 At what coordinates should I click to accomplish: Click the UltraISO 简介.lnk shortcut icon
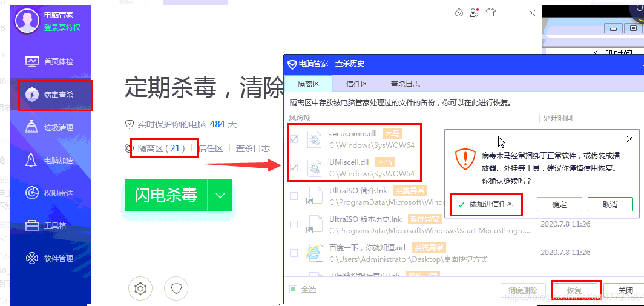point(315,196)
